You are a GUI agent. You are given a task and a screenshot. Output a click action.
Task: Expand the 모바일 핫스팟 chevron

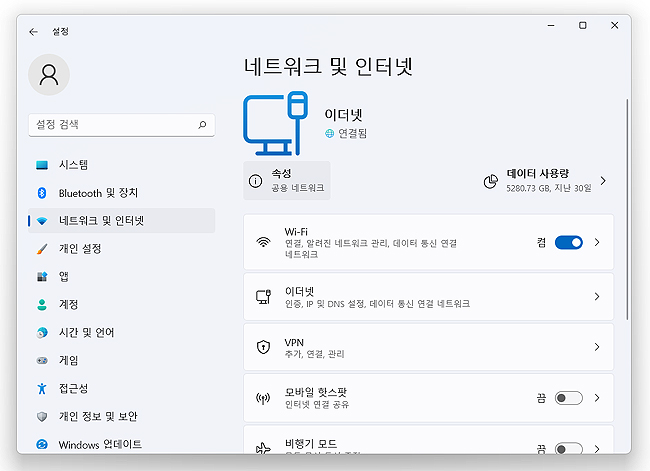597,398
